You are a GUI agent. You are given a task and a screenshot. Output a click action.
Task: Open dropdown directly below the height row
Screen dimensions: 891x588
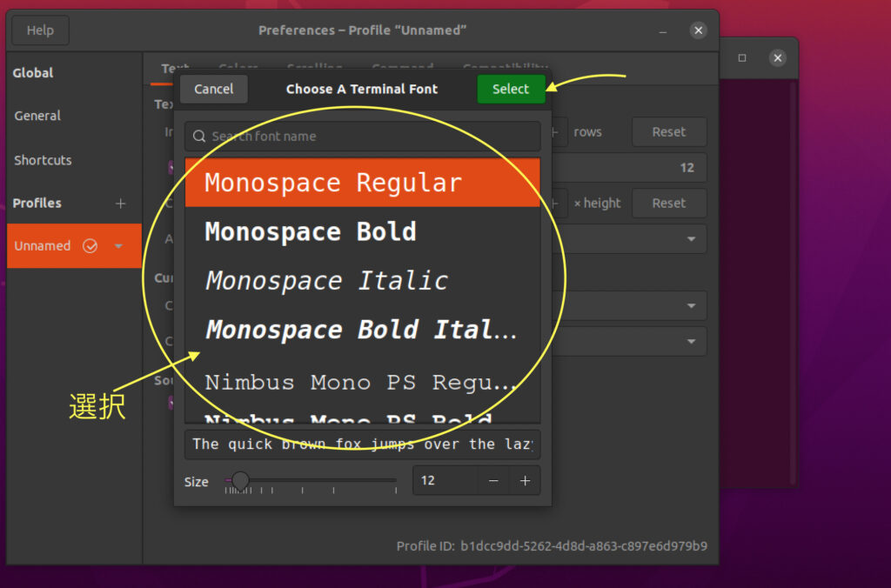[691, 239]
